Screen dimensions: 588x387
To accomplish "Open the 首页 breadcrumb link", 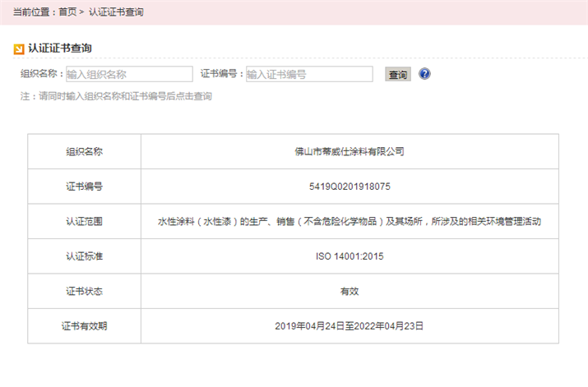I will (67, 12).
